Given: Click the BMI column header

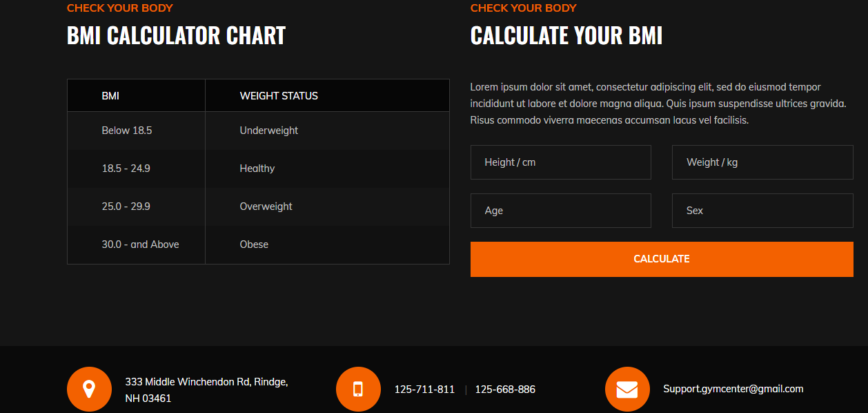Looking at the screenshot, I should tap(110, 96).
